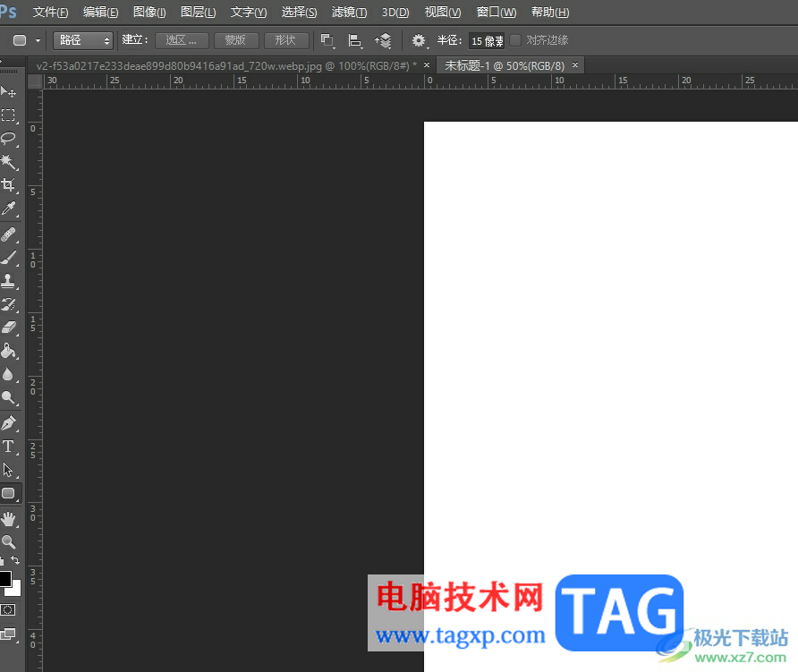
Task: Expand the tool preset picker arrow
Action: [38, 40]
